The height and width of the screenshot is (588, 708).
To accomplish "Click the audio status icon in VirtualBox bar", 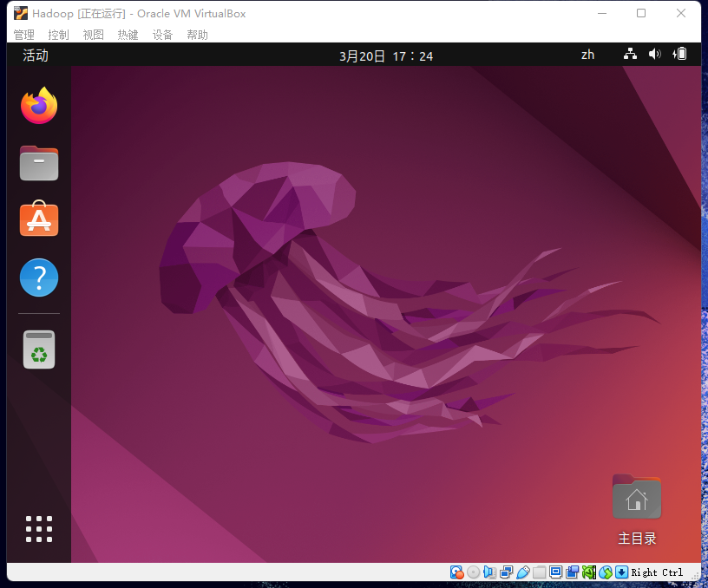I will tap(489, 572).
